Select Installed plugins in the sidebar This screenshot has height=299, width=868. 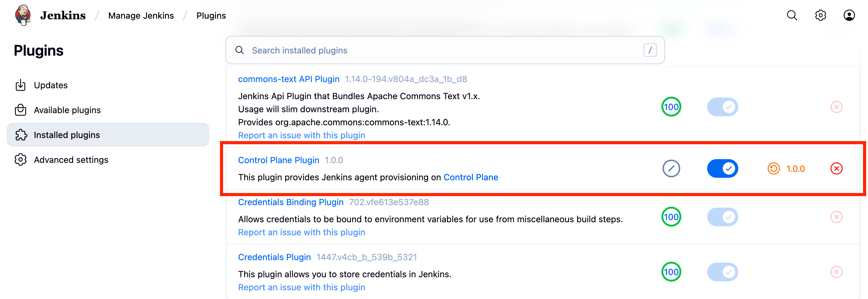(x=108, y=135)
